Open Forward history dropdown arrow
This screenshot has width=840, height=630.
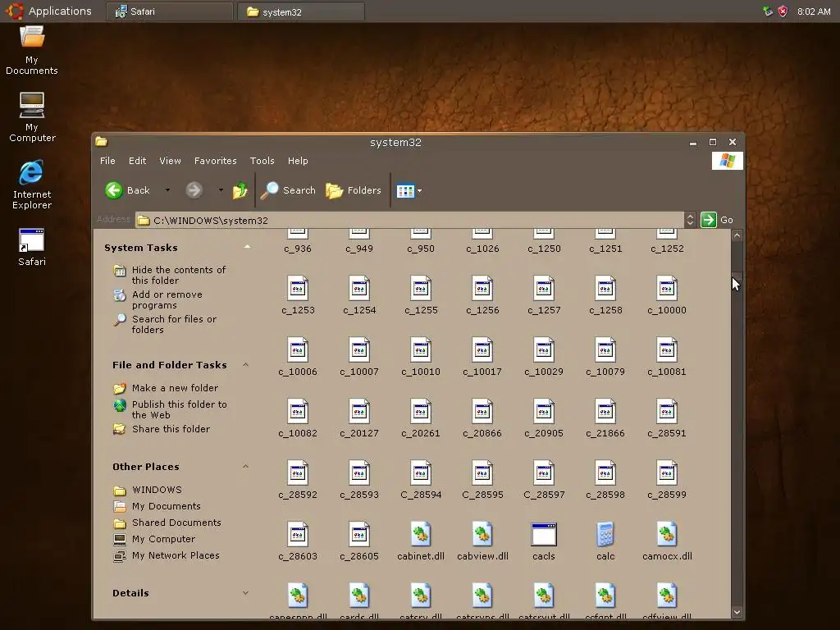tap(220, 190)
